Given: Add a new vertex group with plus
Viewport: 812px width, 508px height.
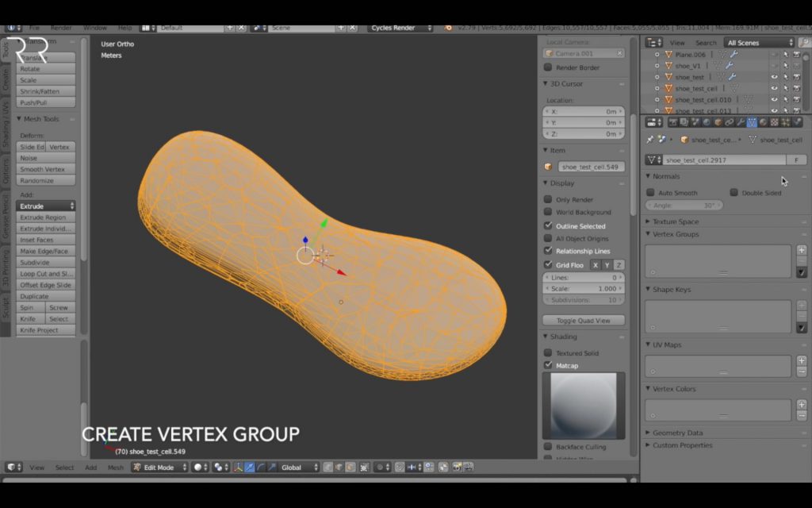Looking at the screenshot, I should tap(802, 250).
